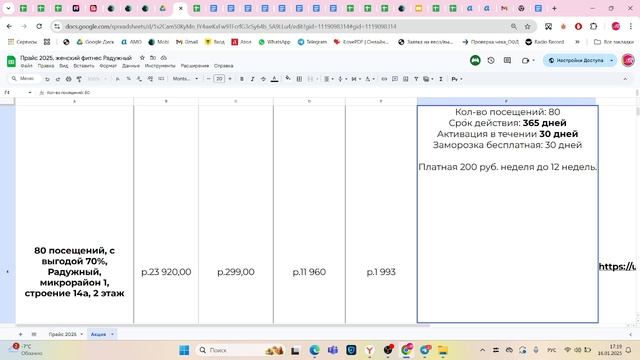Apply italic formatting to cell

(252, 79)
